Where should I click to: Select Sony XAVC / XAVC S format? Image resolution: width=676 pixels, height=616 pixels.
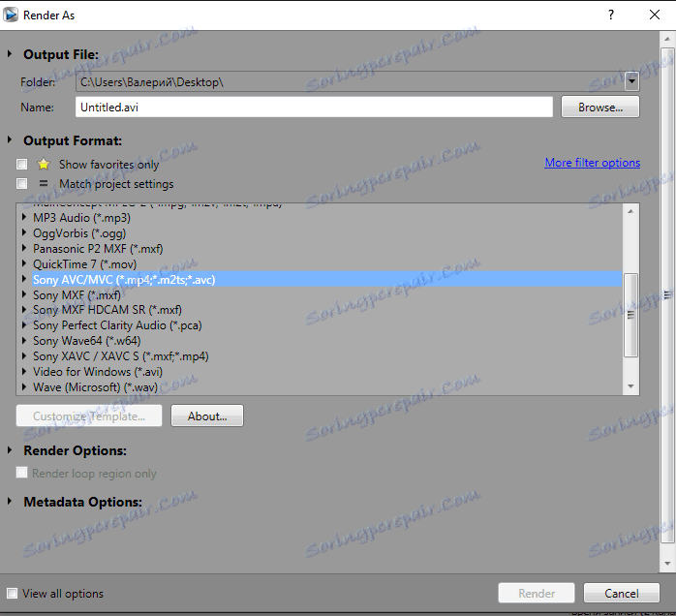point(121,356)
